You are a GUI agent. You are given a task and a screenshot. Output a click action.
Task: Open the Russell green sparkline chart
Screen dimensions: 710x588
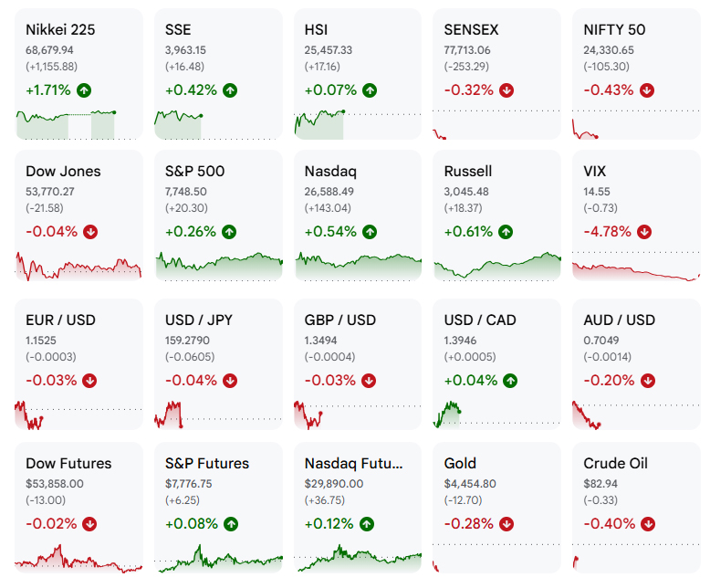click(497, 266)
